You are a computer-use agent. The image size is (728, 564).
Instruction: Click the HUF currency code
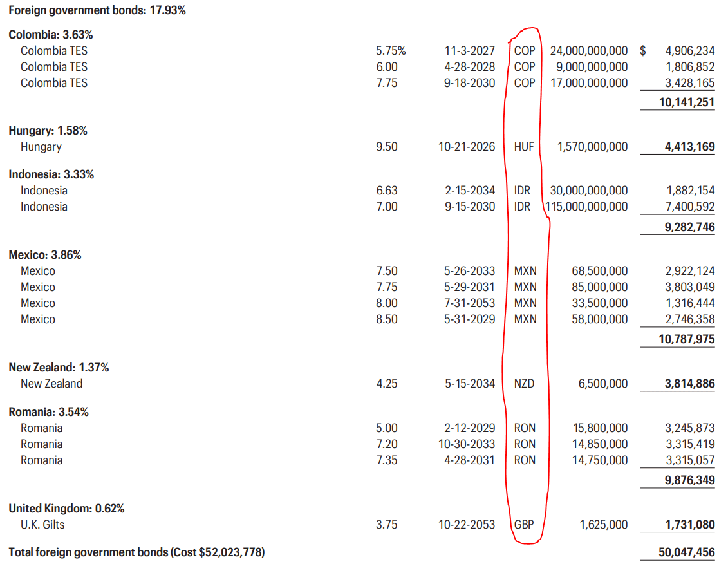click(x=523, y=147)
